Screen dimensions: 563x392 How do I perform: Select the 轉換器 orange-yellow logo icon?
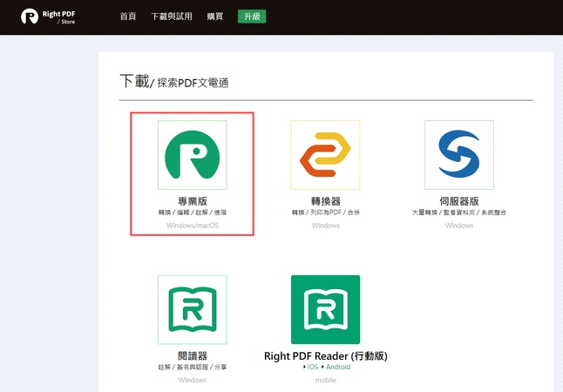pyautogui.click(x=326, y=155)
